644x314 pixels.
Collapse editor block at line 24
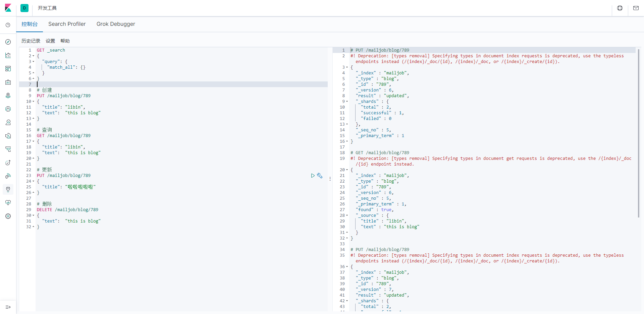tap(33, 181)
